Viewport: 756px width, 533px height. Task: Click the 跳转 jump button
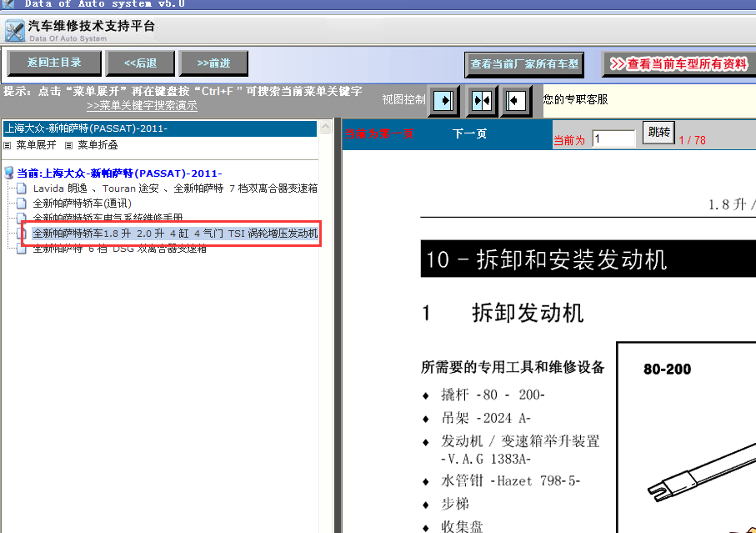coord(658,132)
